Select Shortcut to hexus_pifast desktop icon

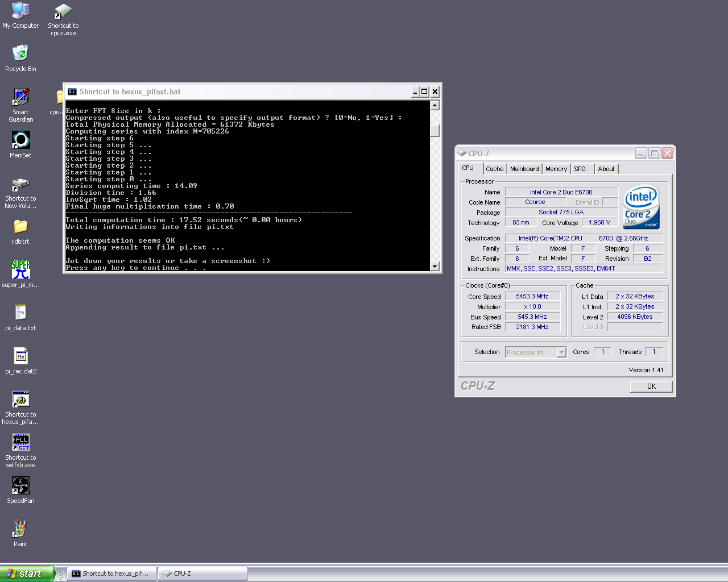pos(20,408)
